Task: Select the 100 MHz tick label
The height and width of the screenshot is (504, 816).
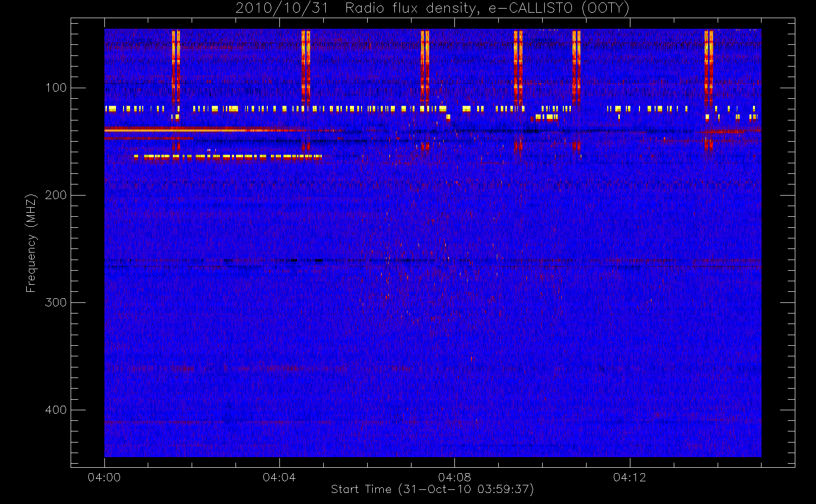Action: click(x=56, y=88)
